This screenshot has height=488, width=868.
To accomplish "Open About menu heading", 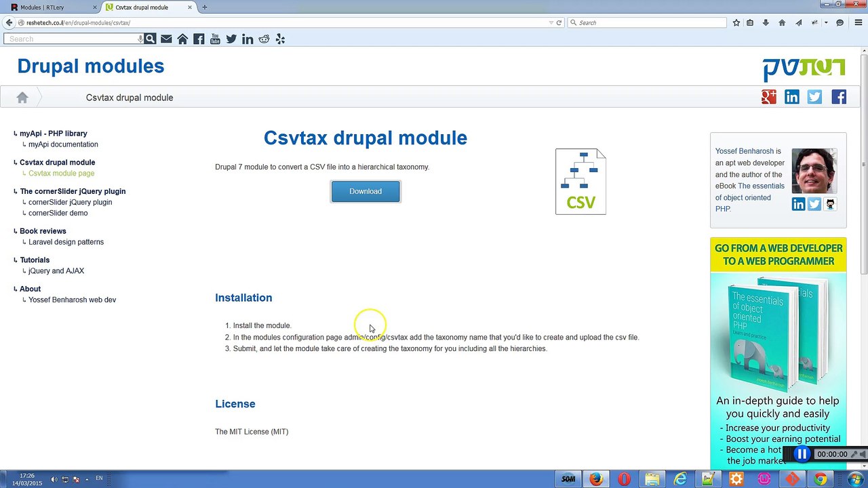I will click(x=30, y=289).
